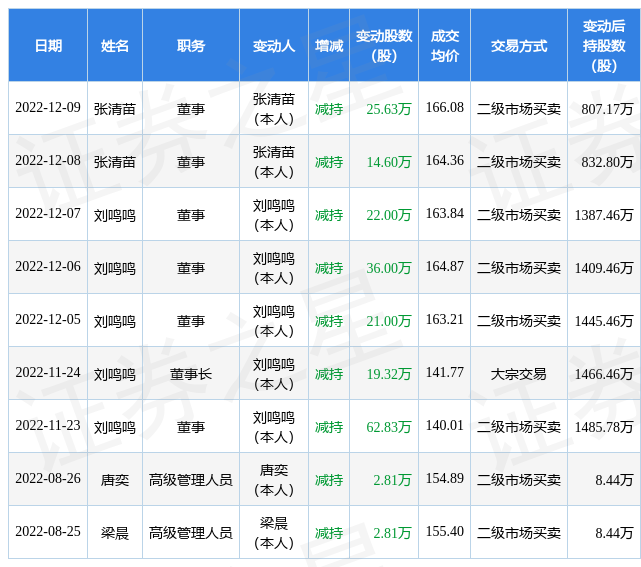Select date cell 2022-12-05
Viewport: 641px width, 567px height.
point(48,320)
